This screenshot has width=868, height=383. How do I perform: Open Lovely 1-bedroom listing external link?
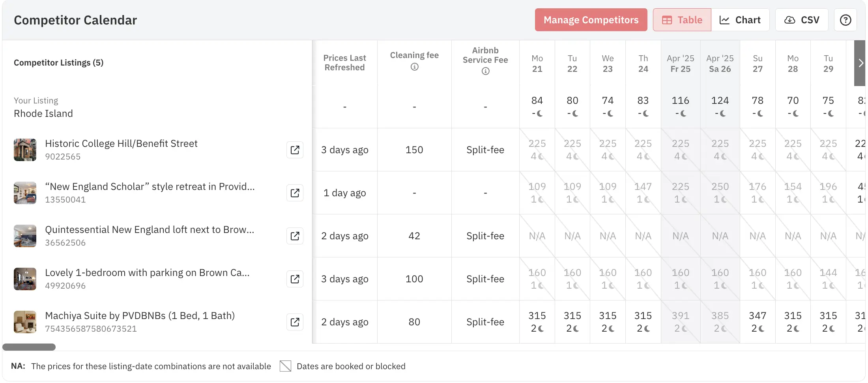(x=295, y=279)
